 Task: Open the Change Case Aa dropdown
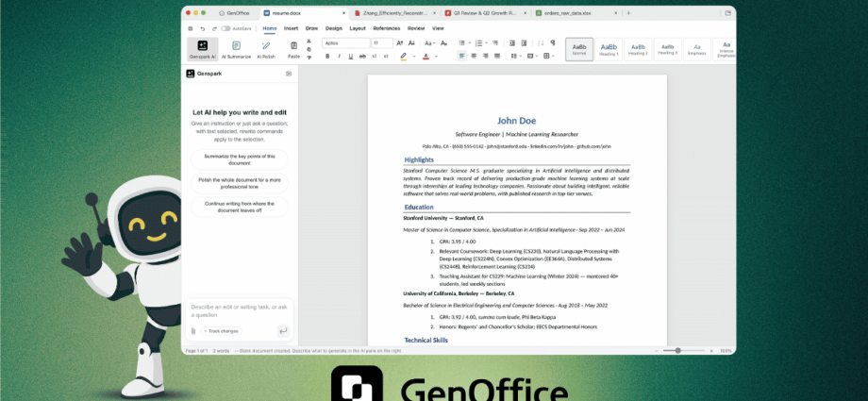[x=430, y=42]
